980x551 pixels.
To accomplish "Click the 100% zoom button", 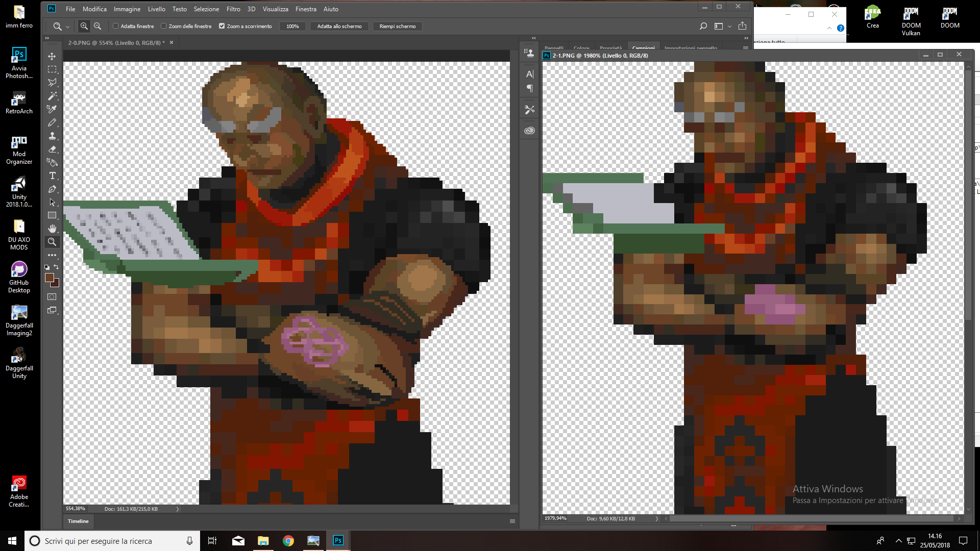I will click(x=292, y=27).
